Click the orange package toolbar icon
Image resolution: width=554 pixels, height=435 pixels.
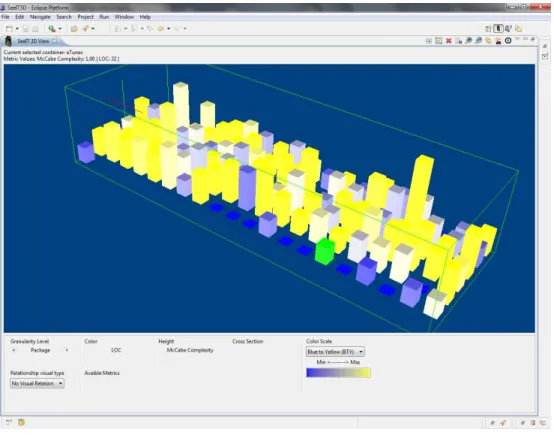point(74,29)
